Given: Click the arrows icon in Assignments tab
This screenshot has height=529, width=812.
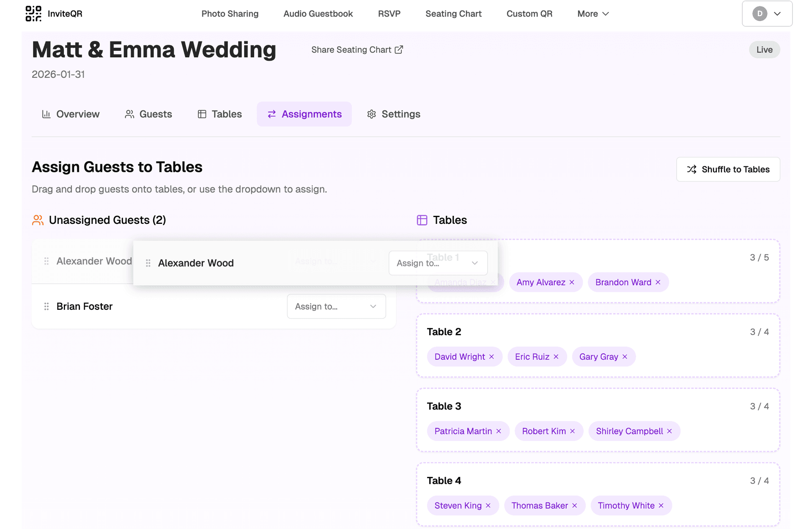Looking at the screenshot, I should pos(272,114).
